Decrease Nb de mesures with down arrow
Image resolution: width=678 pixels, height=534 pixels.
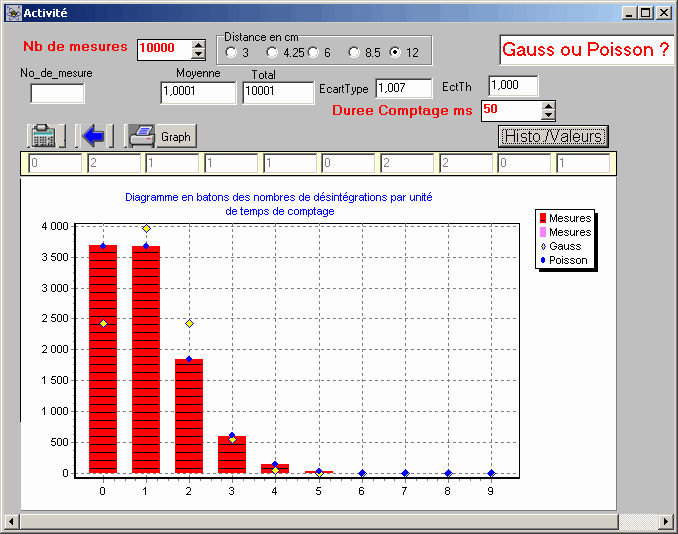tap(198, 54)
